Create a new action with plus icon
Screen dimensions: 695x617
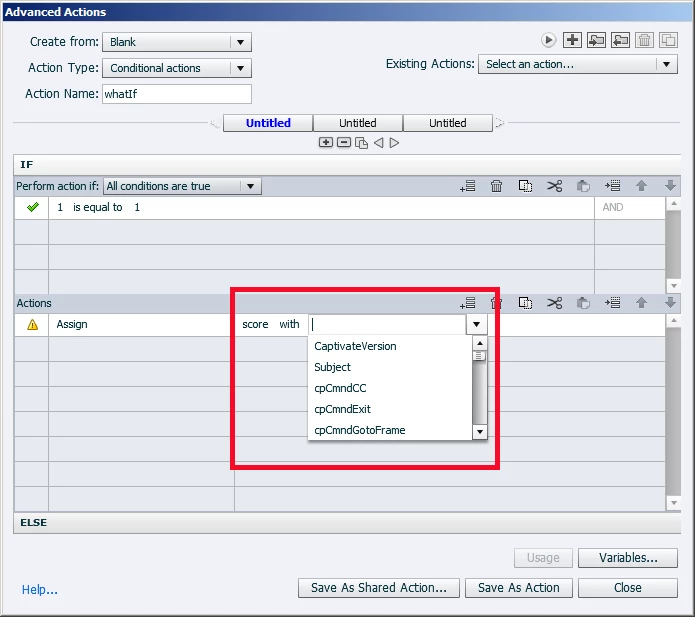(x=572, y=40)
